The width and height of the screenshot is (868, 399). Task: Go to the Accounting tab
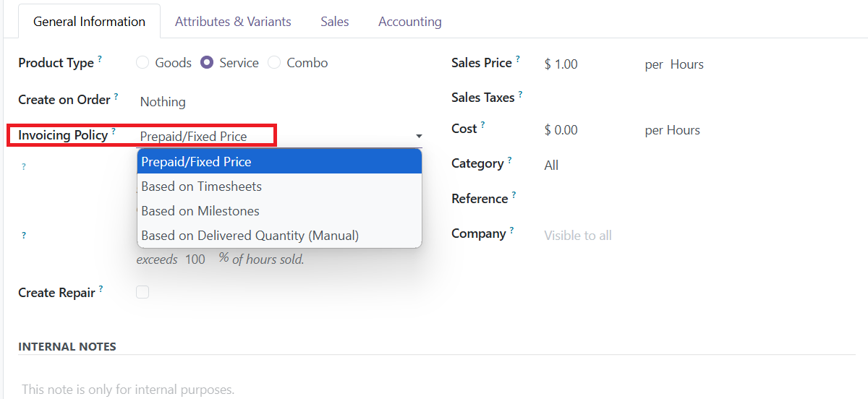point(410,22)
